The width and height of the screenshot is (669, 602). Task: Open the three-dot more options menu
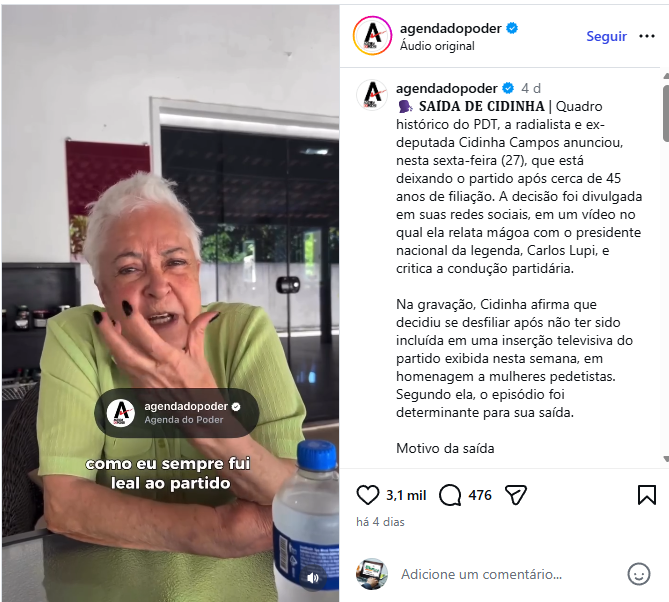pos(647,36)
